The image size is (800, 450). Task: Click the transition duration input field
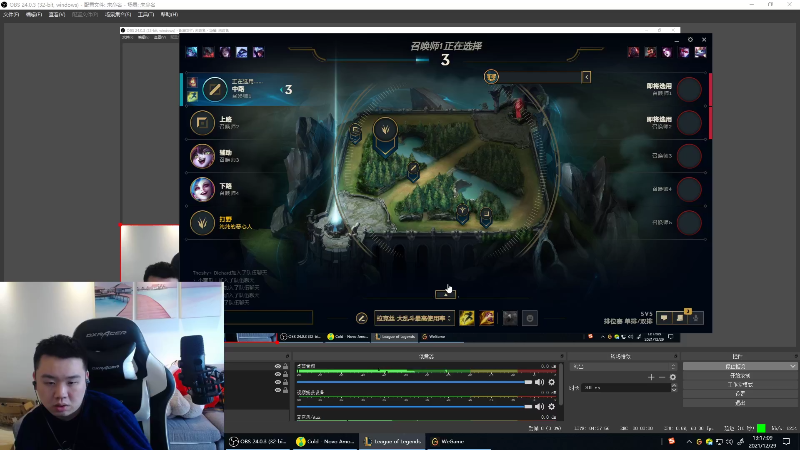[x=627, y=388]
